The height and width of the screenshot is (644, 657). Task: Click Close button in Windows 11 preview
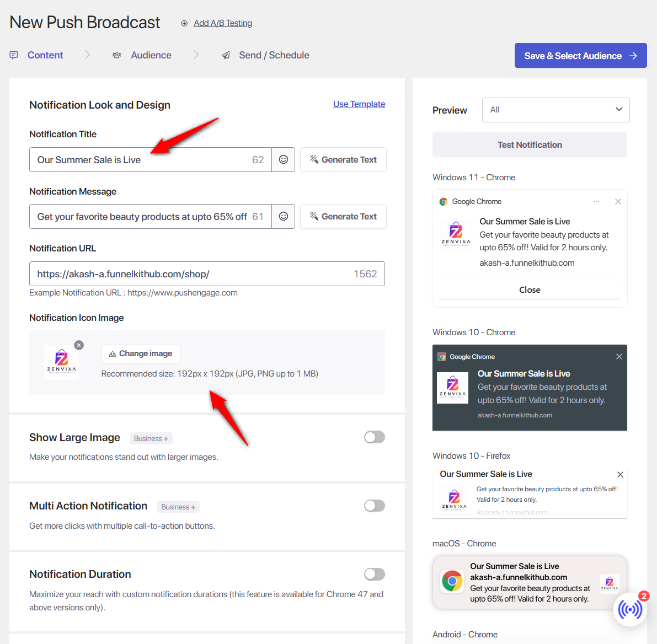(x=530, y=290)
